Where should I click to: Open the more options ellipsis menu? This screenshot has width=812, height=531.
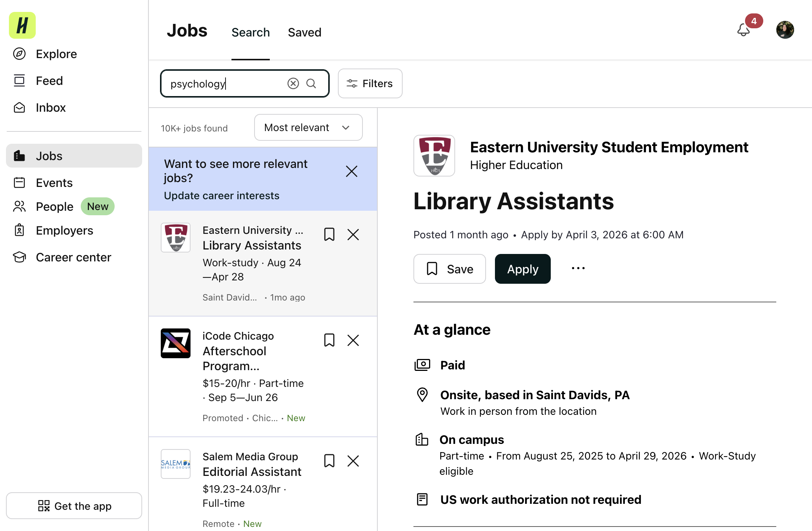coord(578,268)
